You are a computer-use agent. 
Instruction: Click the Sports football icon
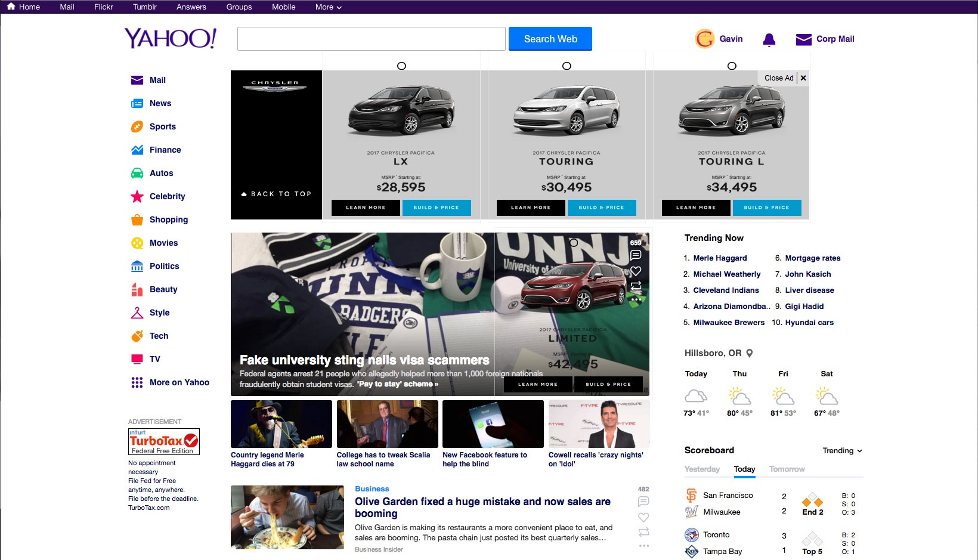click(x=137, y=126)
